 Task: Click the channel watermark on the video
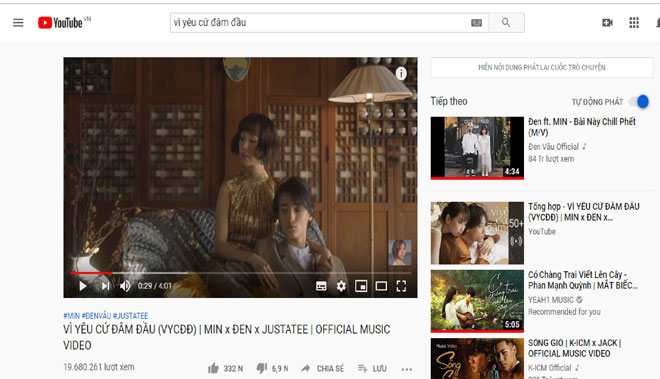[x=399, y=252]
